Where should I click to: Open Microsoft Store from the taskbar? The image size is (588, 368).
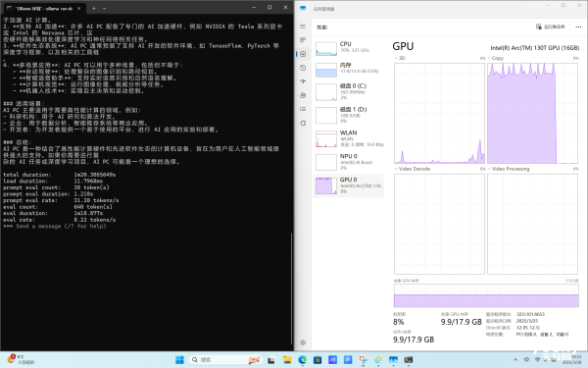point(318,360)
